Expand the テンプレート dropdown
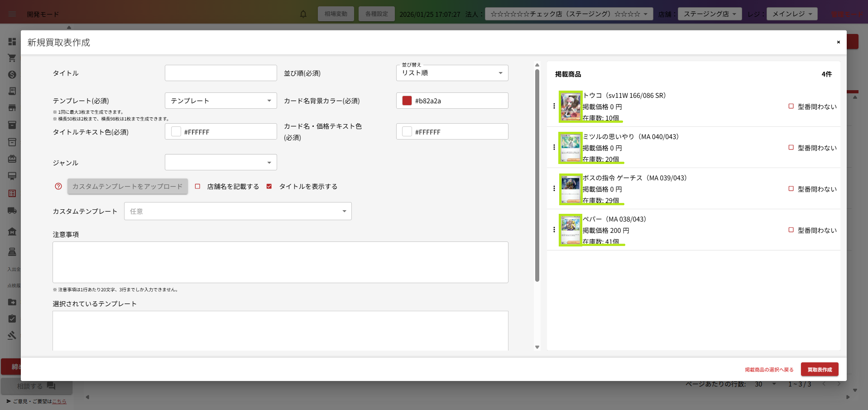The height and width of the screenshot is (410, 868). (x=221, y=101)
